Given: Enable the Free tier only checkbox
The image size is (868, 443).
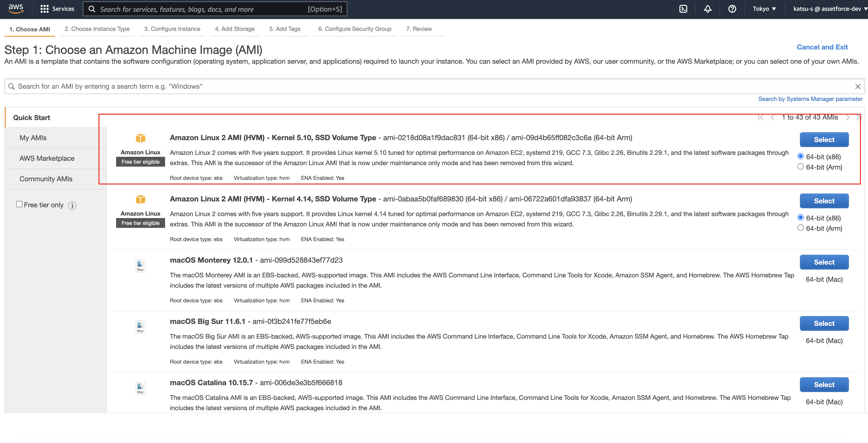Looking at the screenshot, I should click(19, 204).
